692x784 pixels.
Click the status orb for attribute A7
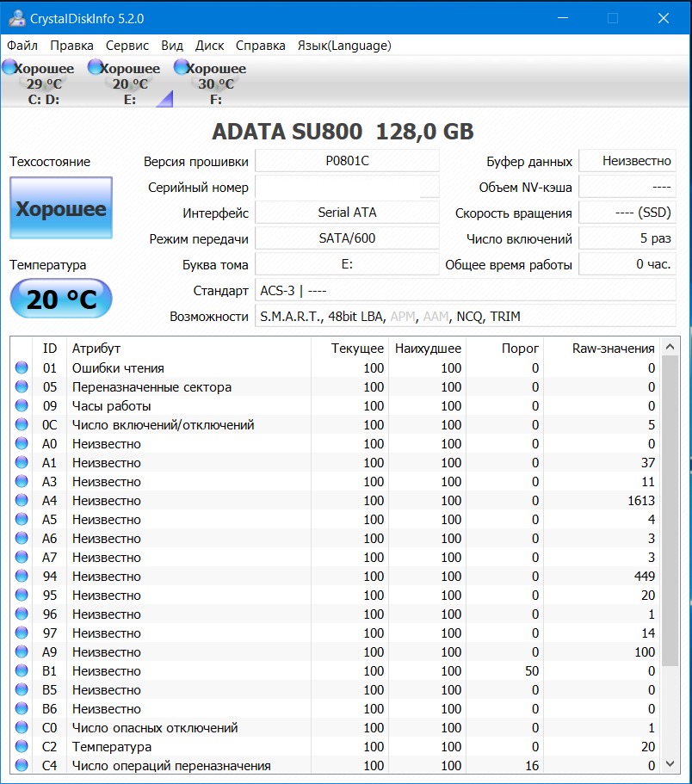(22, 557)
